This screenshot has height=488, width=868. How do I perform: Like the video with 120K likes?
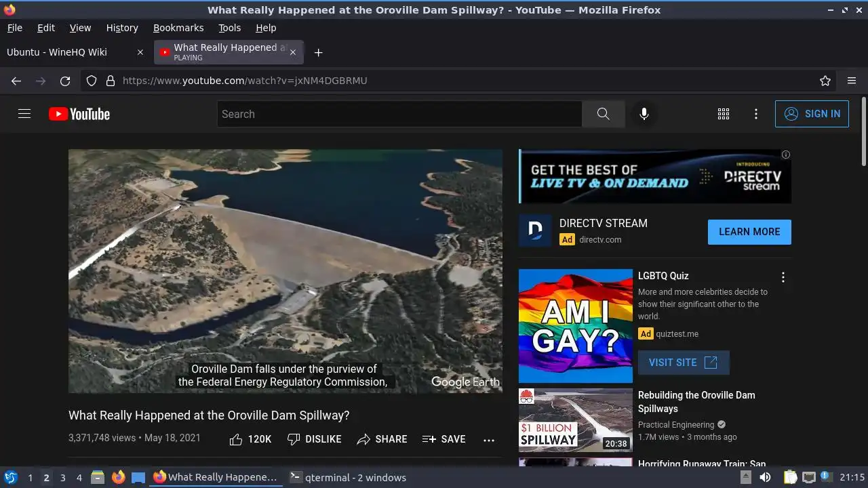250,439
